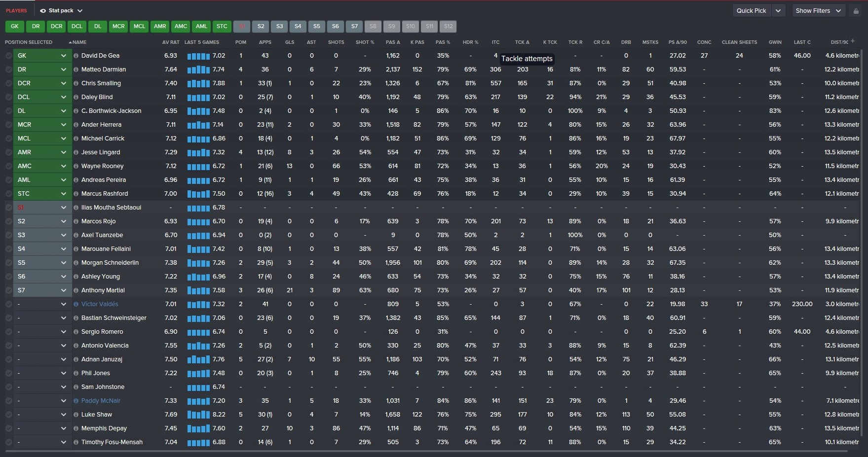Select the DCR position button
Image resolution: width=868 pixels, height=457 pixels.
pyautogui.click(x=57, y=27)
